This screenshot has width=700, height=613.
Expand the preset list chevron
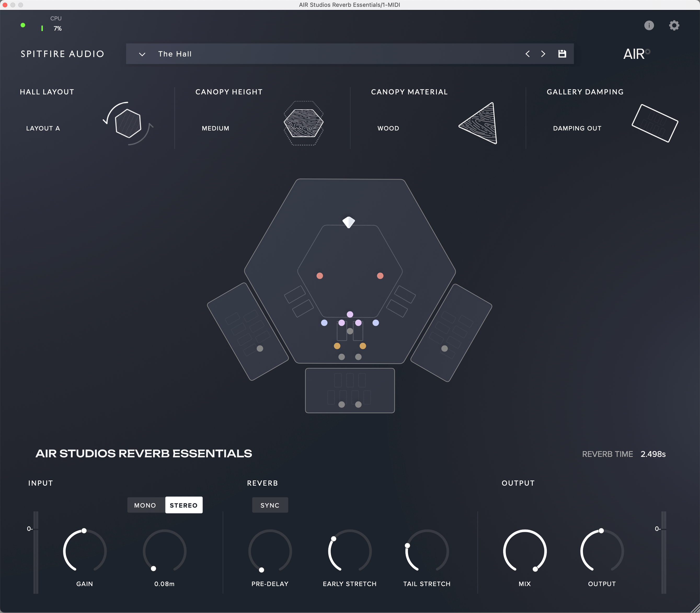click(x=142, y=54)
